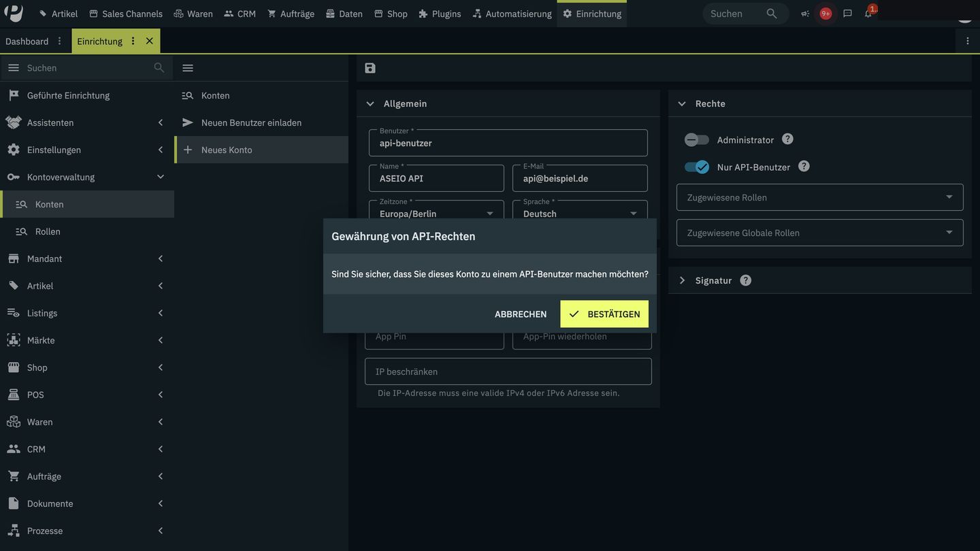
Task: Close the Einrichtung tab
Action: pos(150,41)
